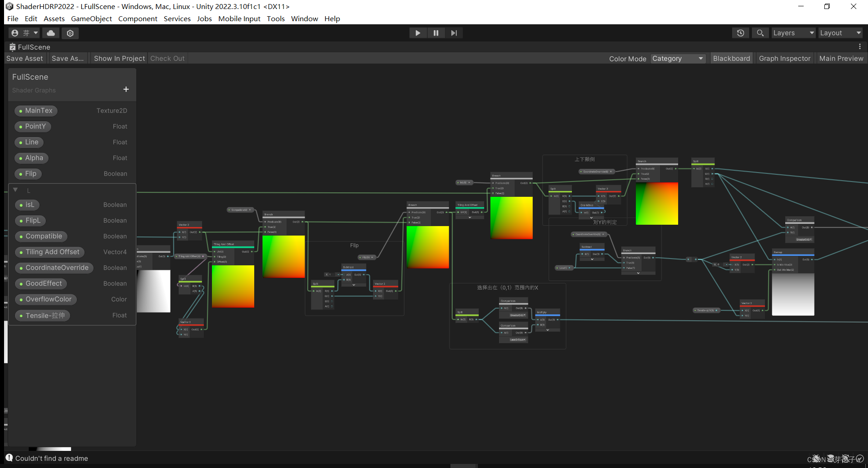868x468 pixels.
Task: Open the Component menu
Action: point(138,18)
